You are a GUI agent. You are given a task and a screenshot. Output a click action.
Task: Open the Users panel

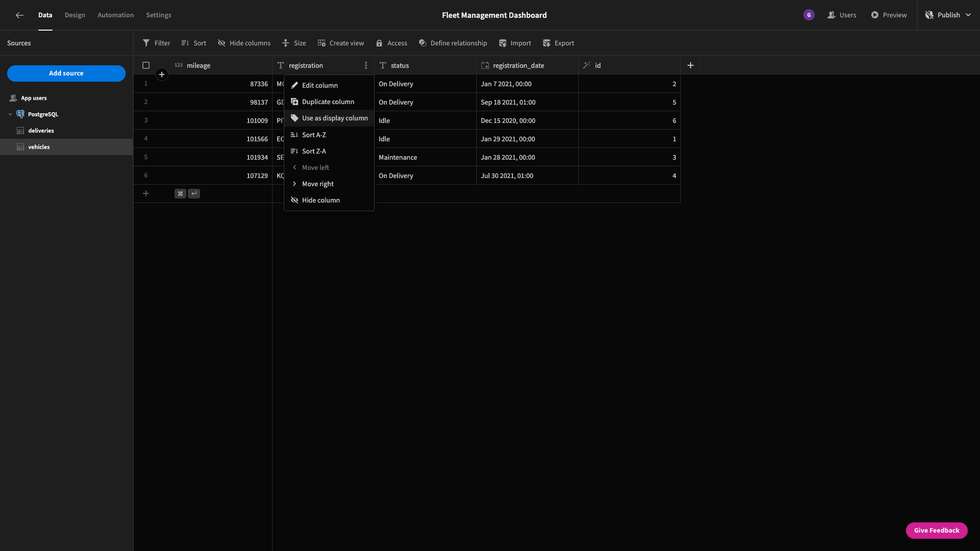tap(842, 15)
